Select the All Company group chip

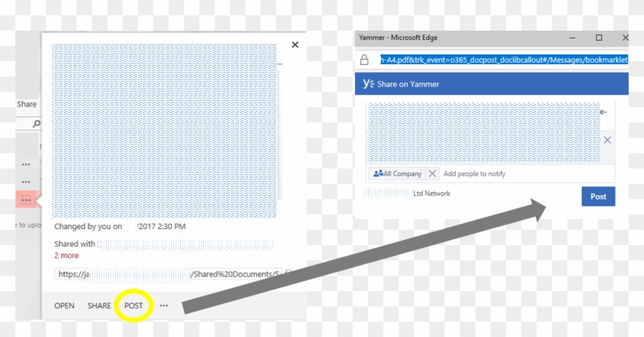[x=396, y=174]
